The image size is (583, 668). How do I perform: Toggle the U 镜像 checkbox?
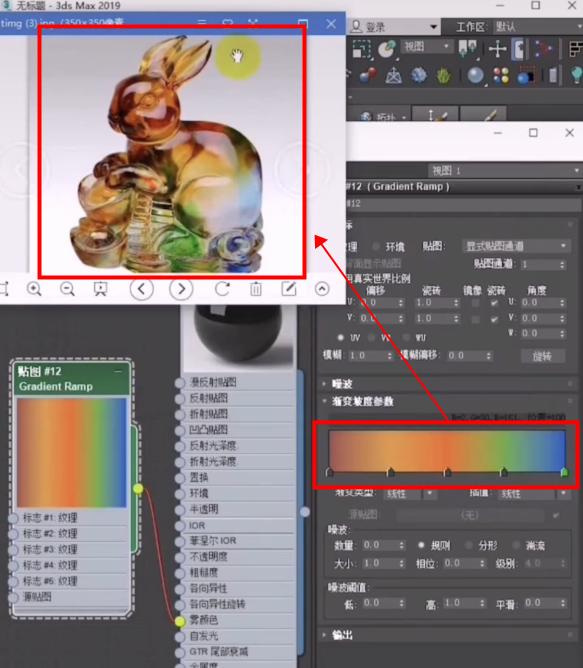pyautogui.click(x=475, y=303)
